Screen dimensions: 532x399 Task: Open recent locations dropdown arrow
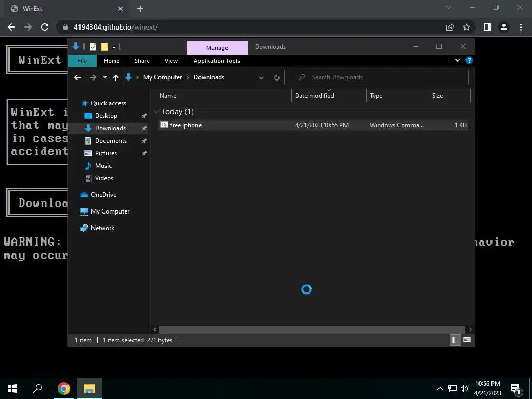click(x=105, y=77)
